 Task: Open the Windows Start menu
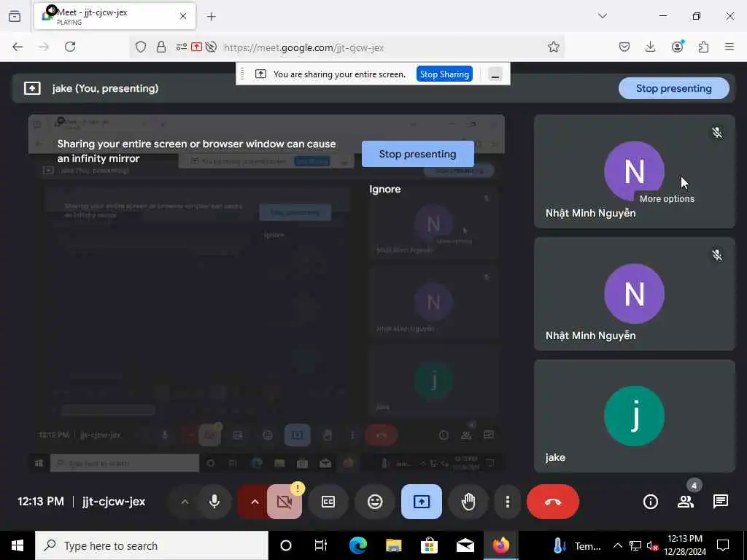coord(18,545)
